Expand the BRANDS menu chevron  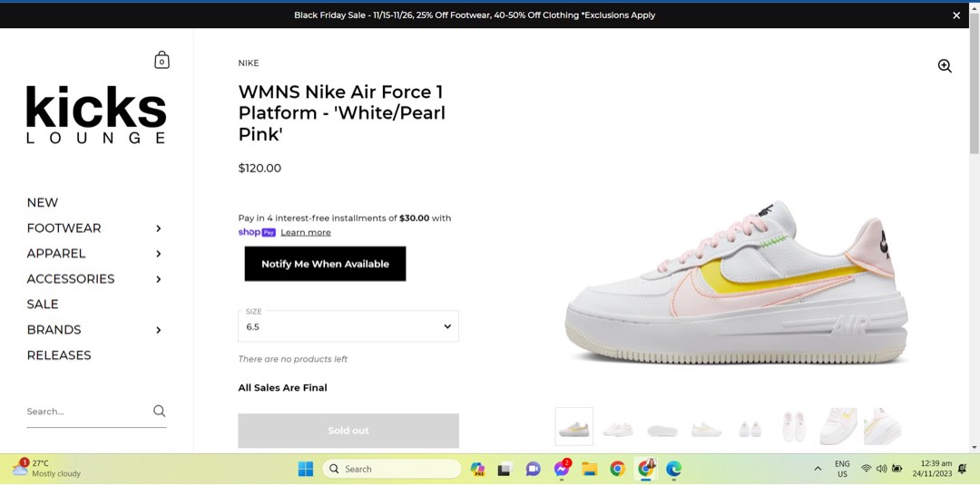(159, 330)
